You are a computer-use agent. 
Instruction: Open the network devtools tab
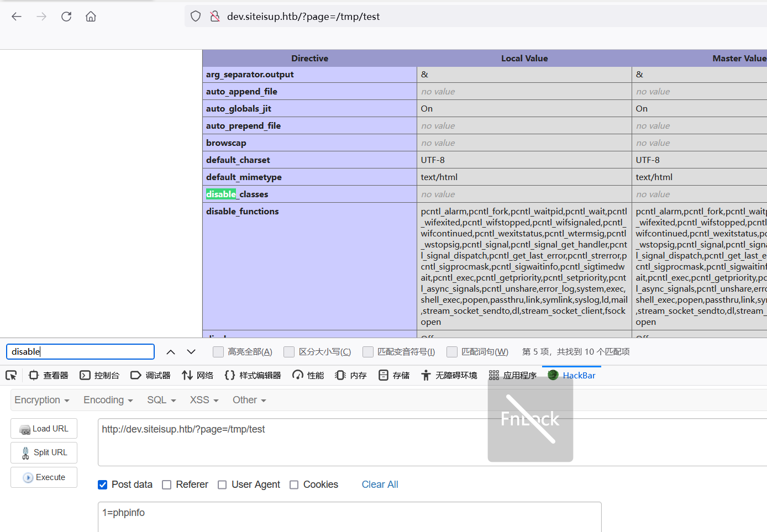point(197,376)
